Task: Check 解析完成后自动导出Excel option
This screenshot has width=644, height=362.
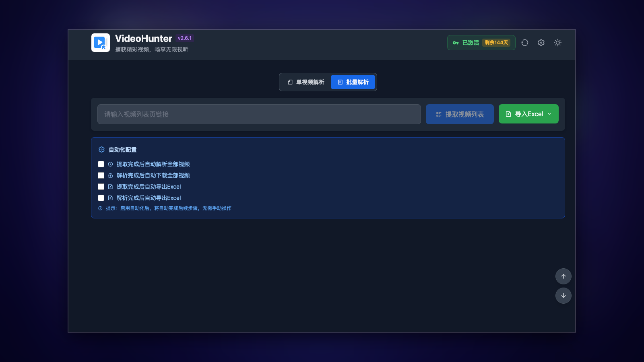Action: pyautogui.click(x=101, y=198)
